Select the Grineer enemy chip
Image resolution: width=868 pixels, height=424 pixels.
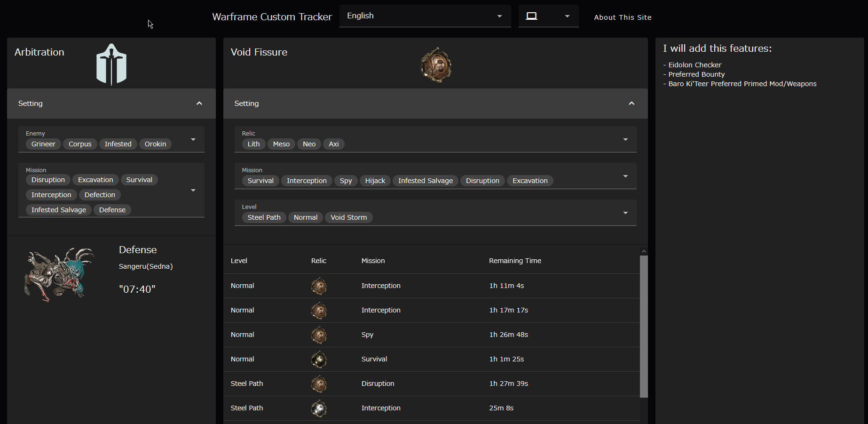[x=43, y=144]
